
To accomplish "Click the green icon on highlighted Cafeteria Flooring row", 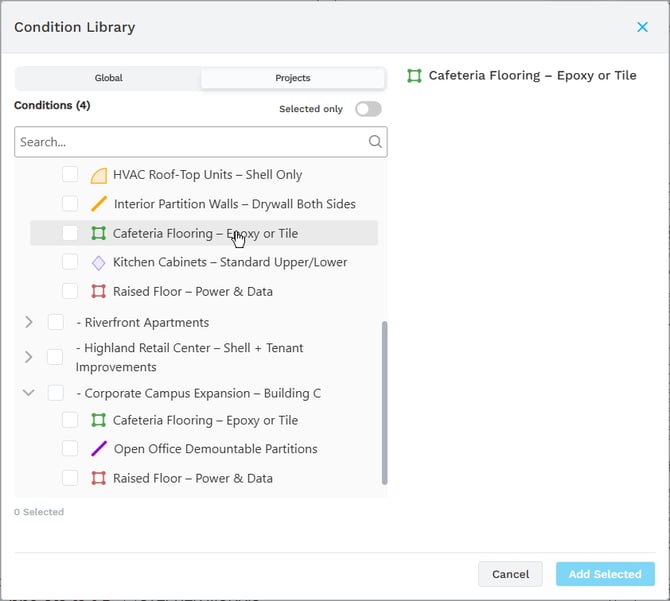I will click(x=98, y=234).
